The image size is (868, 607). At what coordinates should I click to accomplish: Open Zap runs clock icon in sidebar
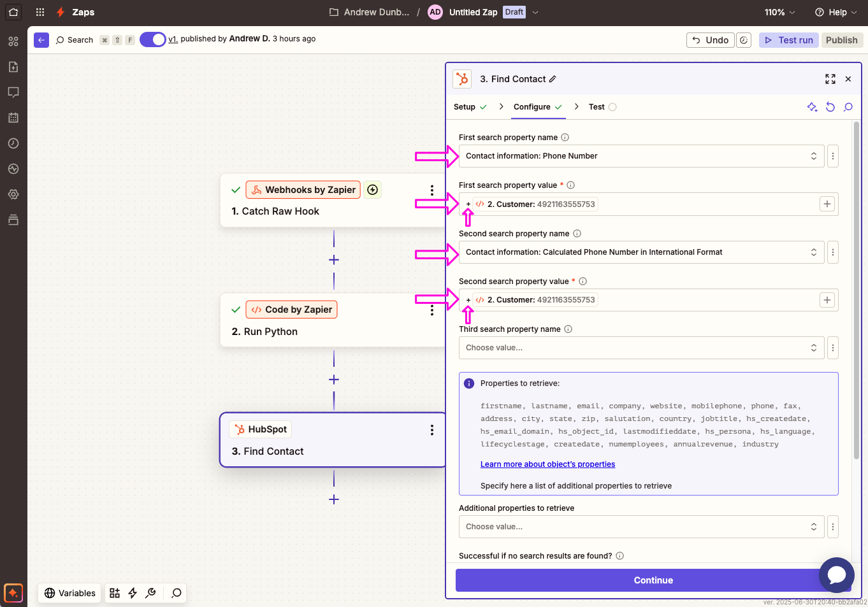(x=13, y=143)
